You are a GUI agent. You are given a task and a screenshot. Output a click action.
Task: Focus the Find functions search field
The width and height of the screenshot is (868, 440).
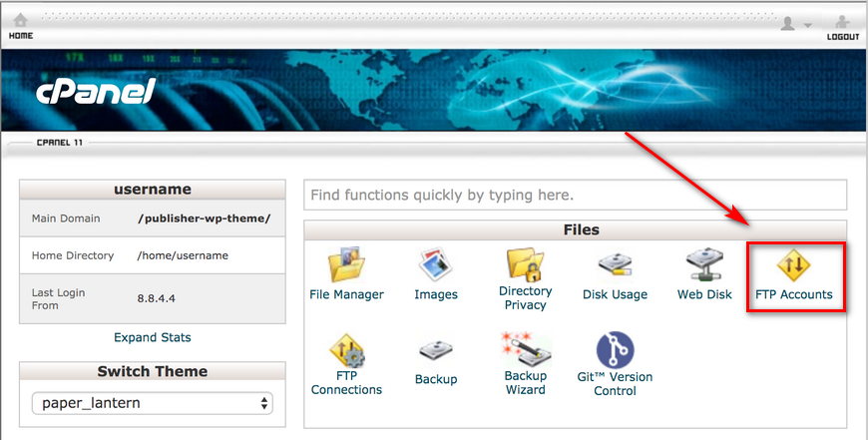tap(575, 195)
